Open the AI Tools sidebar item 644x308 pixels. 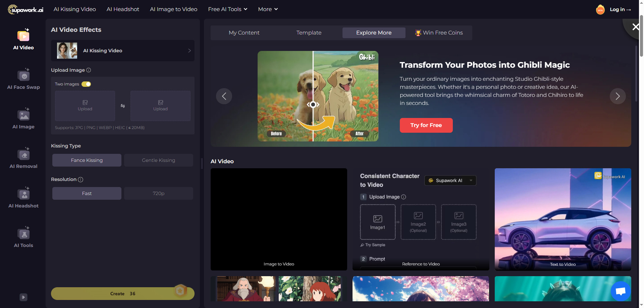click(x=23, y=237)
